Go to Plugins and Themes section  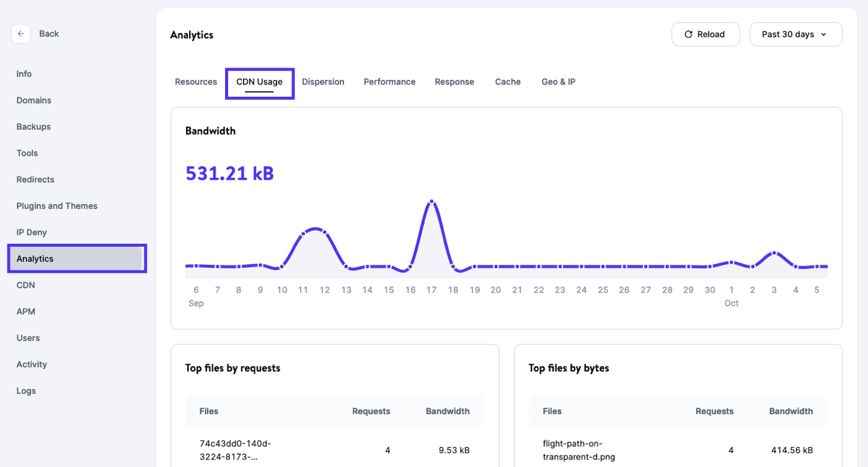point(56,205)
